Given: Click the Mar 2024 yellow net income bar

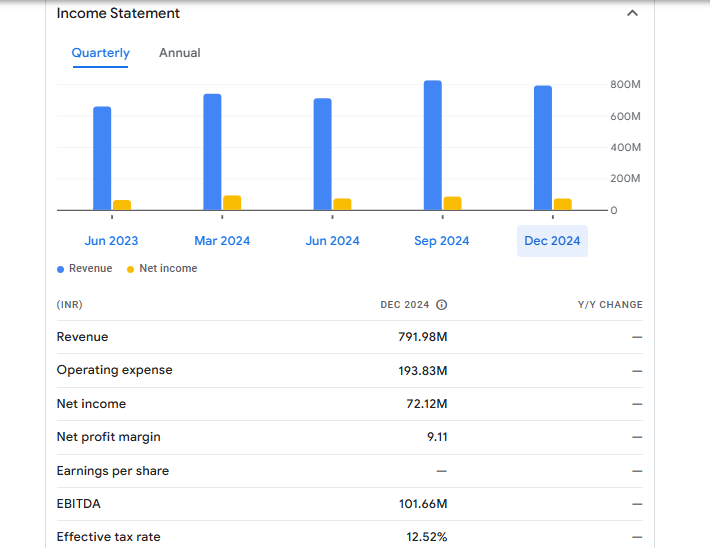Looking at the screenshot, I should (x=232, y=203).
